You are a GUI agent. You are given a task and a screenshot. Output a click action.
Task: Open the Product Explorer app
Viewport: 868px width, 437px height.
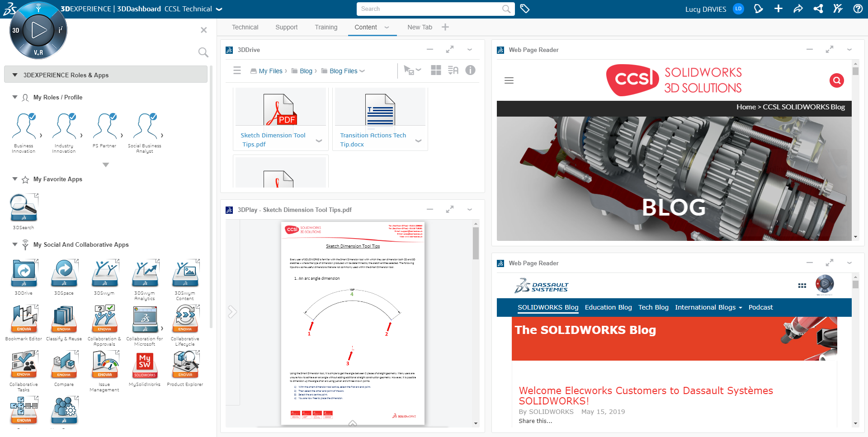[x=185, y=365]
